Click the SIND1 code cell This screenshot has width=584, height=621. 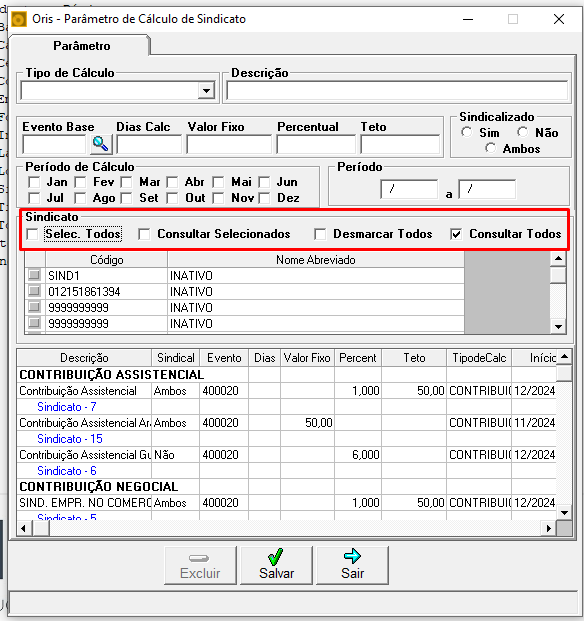coord(107,276)
